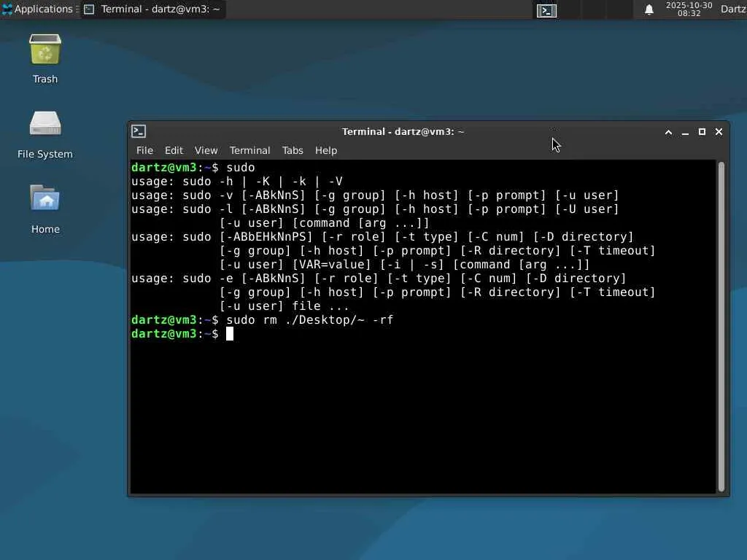Open the notification bell in the panel

coord(649,9)
